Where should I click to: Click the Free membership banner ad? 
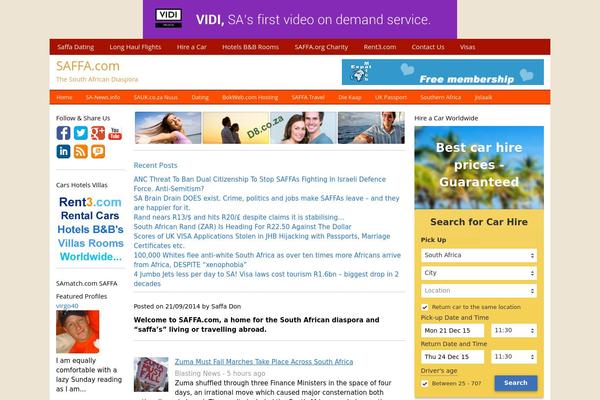[443, 72]
